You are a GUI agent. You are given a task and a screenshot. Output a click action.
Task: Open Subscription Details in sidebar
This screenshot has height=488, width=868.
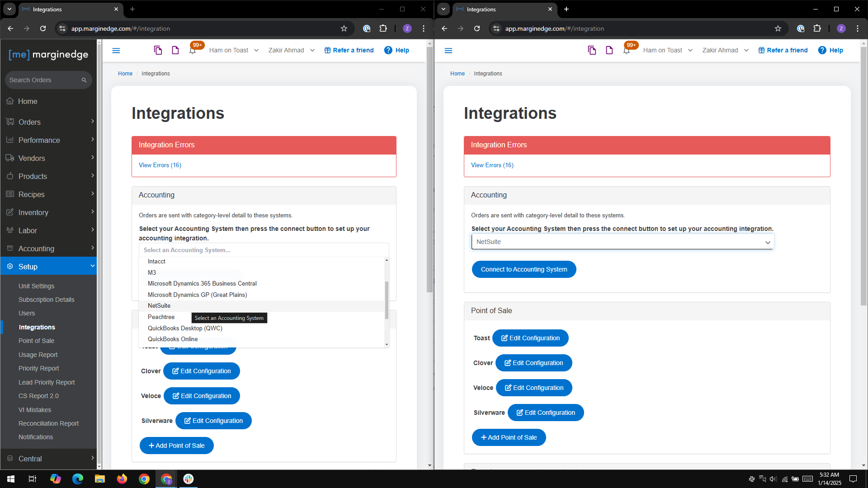tap(47, 300)
